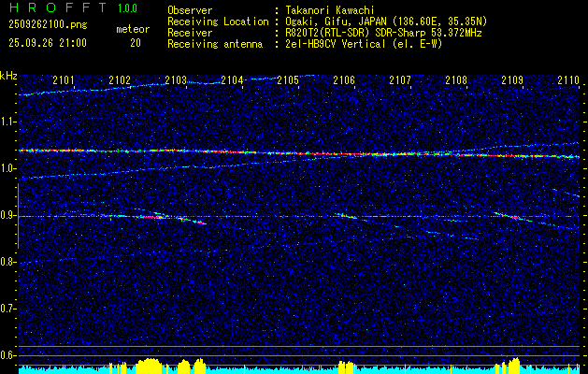Screen dimensions: 588x374
Task: Click the 2105 time marker
Action: point(288,81)
